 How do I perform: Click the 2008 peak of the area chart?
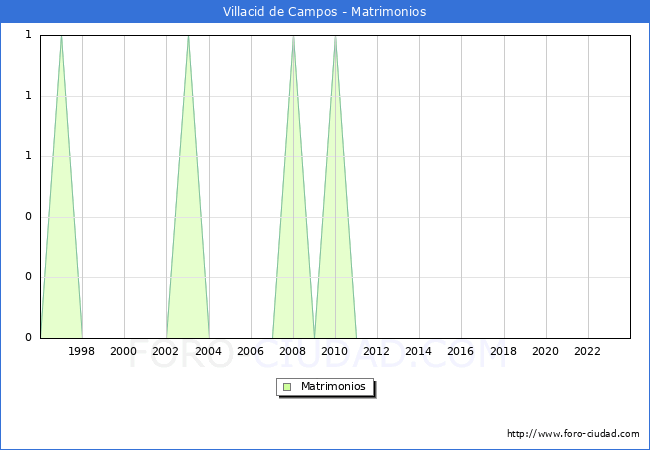[293, 37]
